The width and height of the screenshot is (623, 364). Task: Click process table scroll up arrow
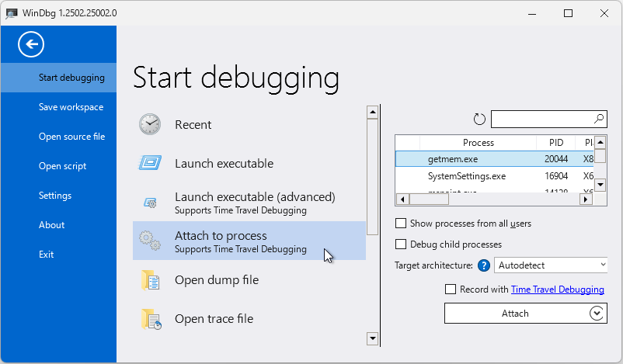click(x=600, y=142)
